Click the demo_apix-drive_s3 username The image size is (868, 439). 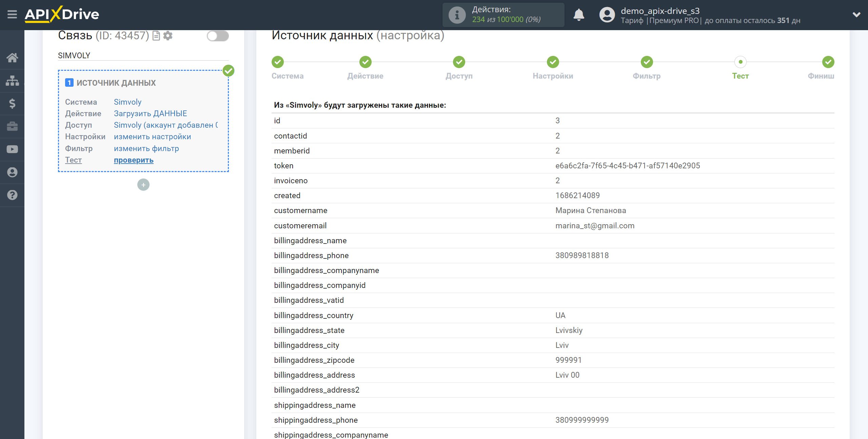click(x=660, y=11)
